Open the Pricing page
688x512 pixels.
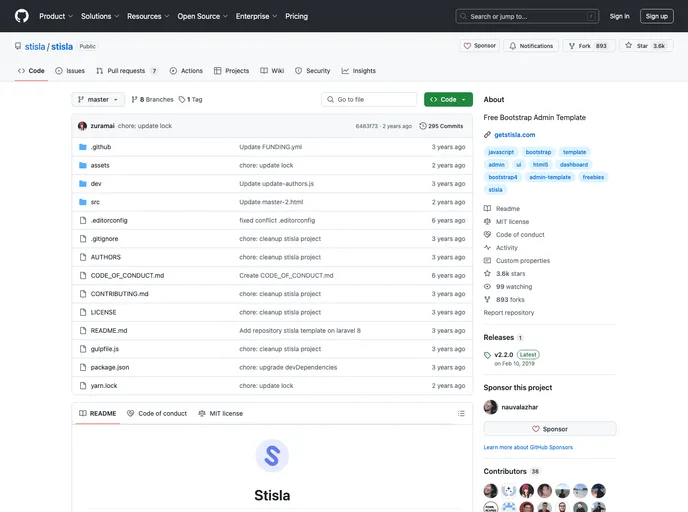[x=297, y=16]
